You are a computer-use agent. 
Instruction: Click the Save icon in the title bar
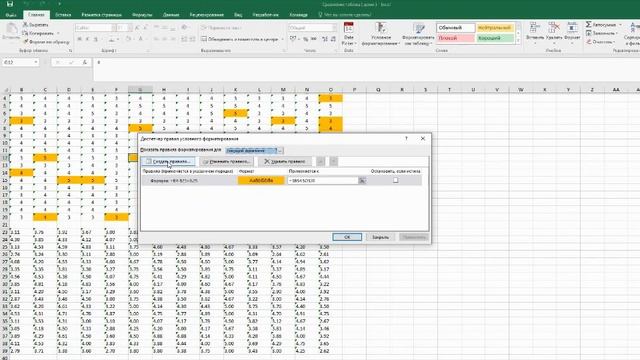pyautogui.click(x=10, y=4)
